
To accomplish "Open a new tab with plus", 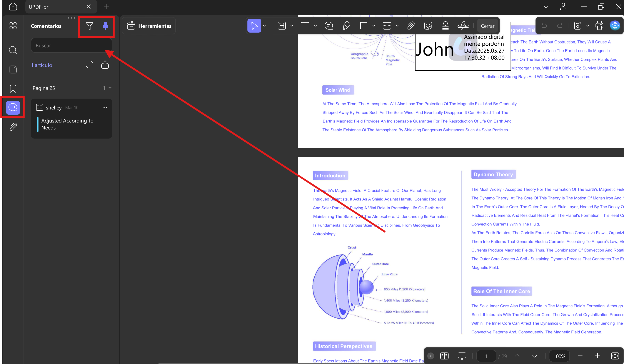I will point(106,7).
